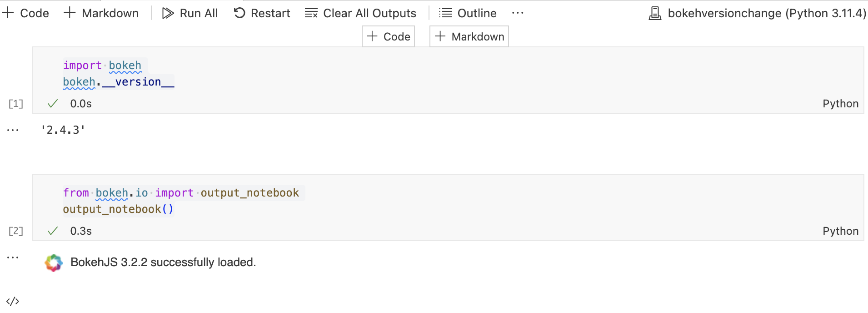The image size is (868, 313).
Task: Change language mode of the first cell
Action: click(840, 103)
